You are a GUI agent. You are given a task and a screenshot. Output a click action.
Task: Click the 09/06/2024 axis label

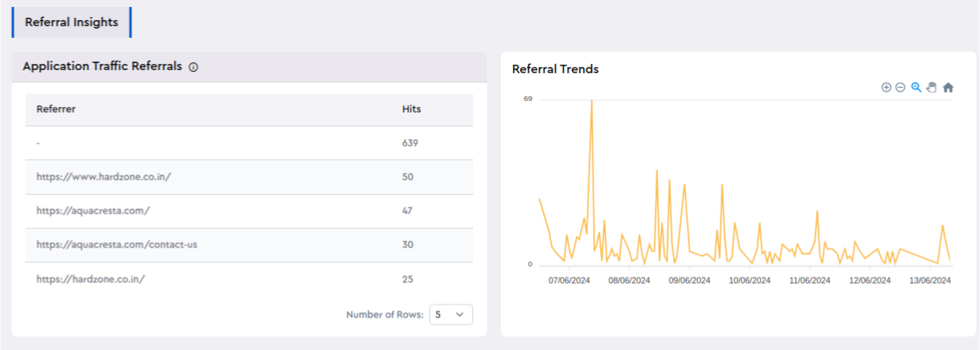click(690, 281)
